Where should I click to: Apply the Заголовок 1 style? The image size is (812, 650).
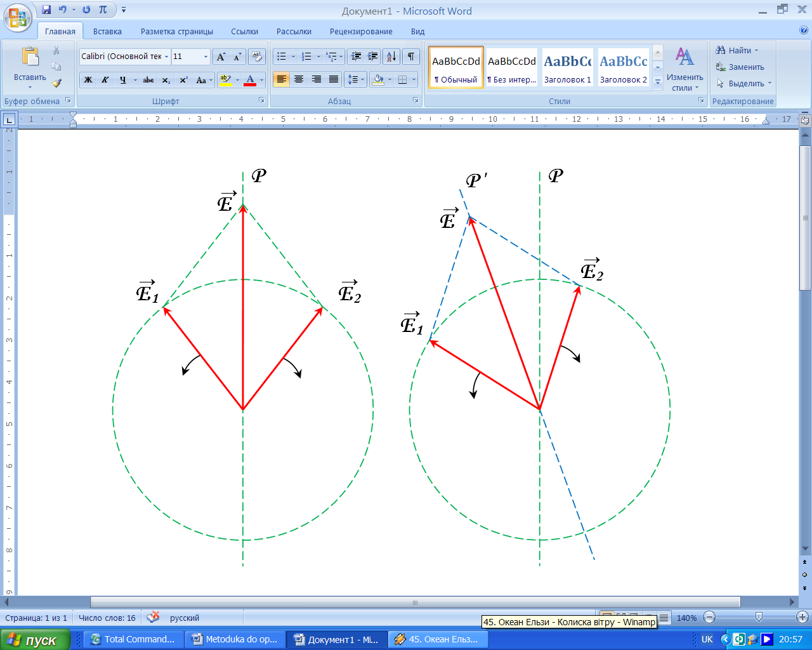tap(568, 67)
